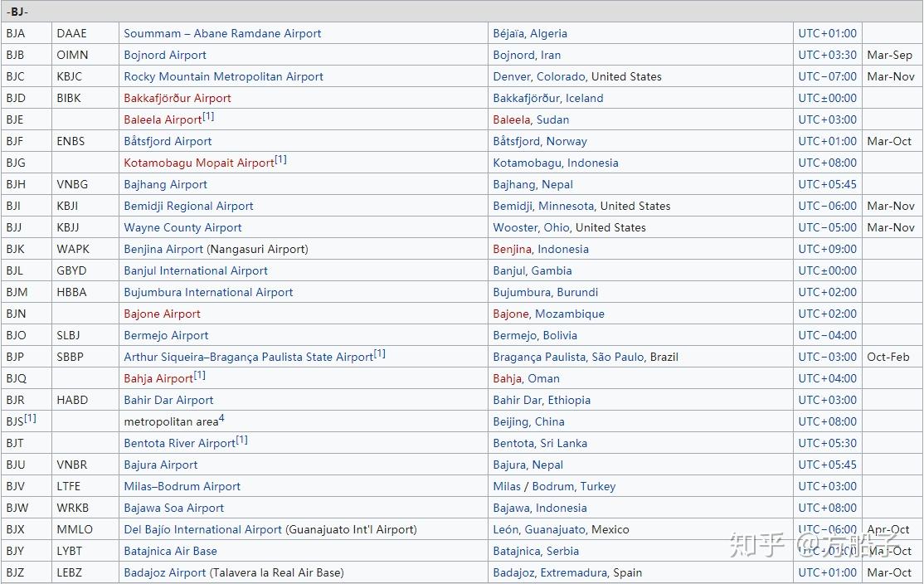Click reference [1] after Baleela Airport
Screen dimensions: 924x584
(x=209, y=117)
